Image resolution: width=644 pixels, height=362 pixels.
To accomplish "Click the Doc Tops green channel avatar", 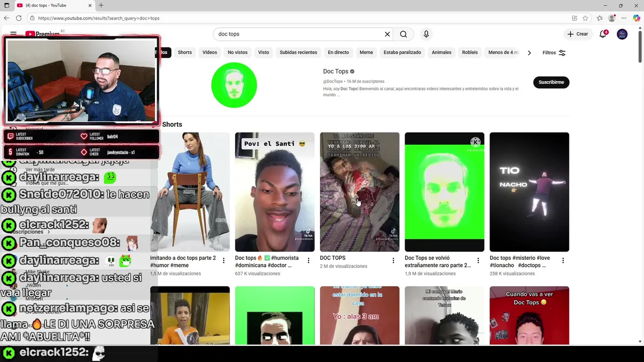I will 234,85.
